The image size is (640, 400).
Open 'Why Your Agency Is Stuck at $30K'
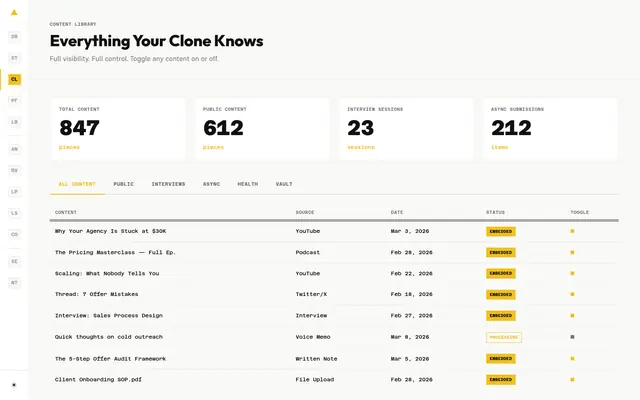110,231
